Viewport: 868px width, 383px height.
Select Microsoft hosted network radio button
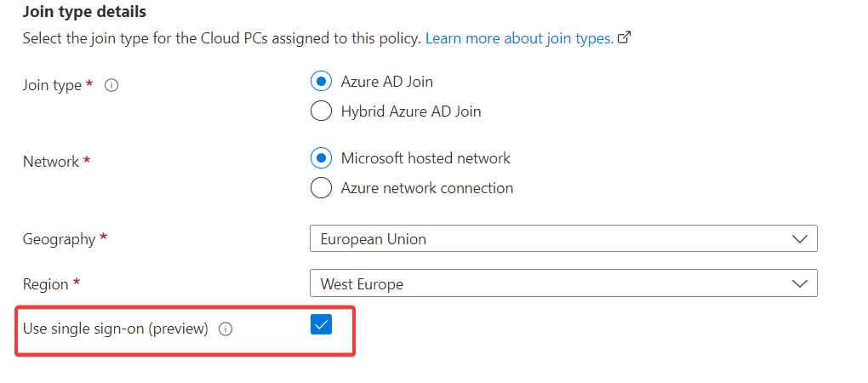coord(321,158)
